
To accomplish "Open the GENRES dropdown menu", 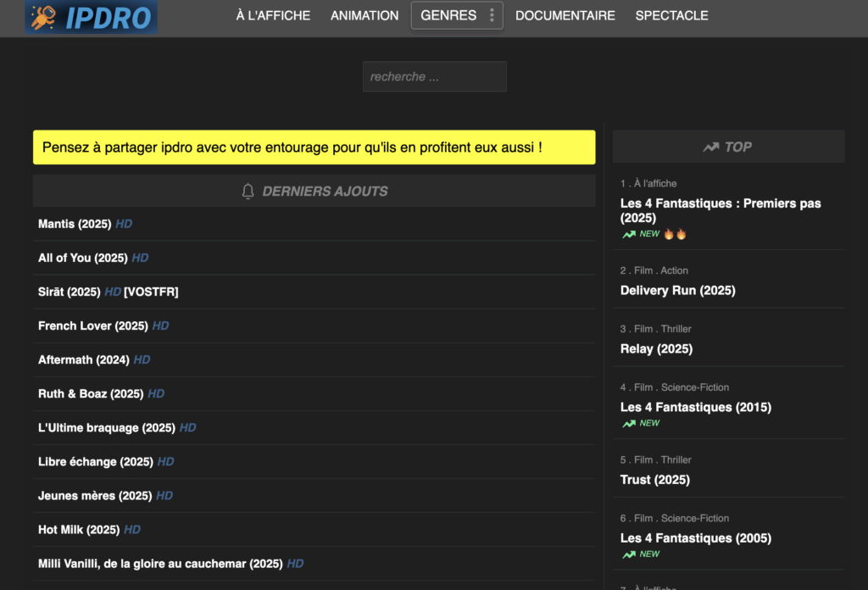I will pos(449,15).
